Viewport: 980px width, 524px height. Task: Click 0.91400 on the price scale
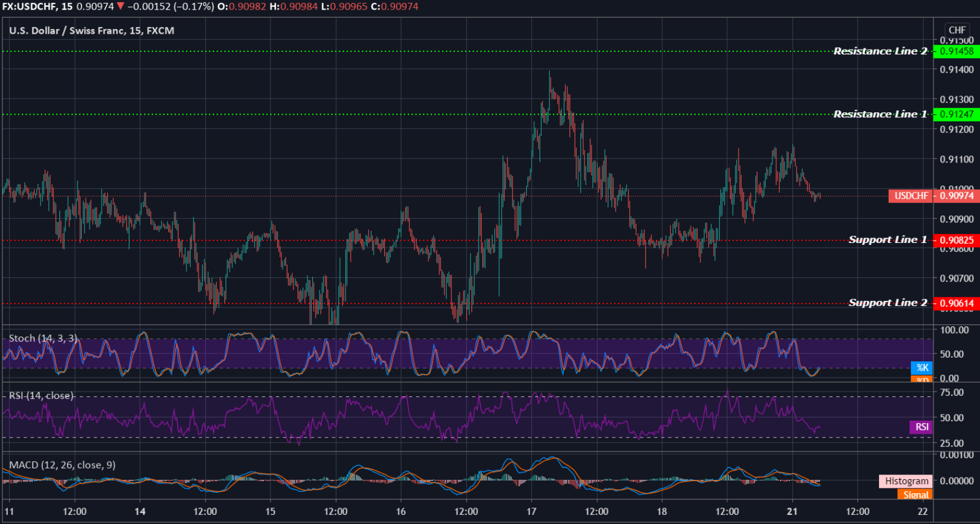(x=957, y=70)
